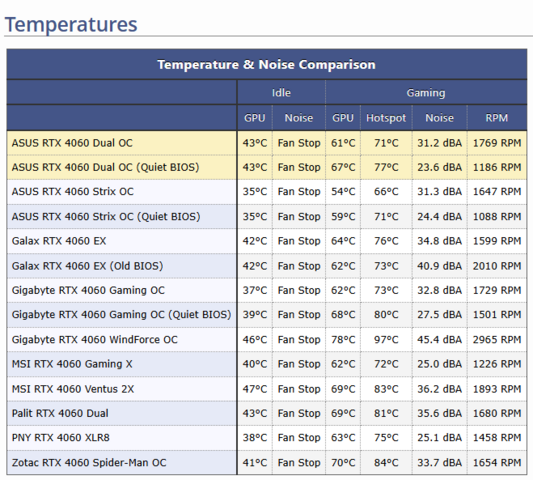This screenshot has width=533, height=480.
Task: Click the 80°C hotspot cell
Action: tap(386, 314)
